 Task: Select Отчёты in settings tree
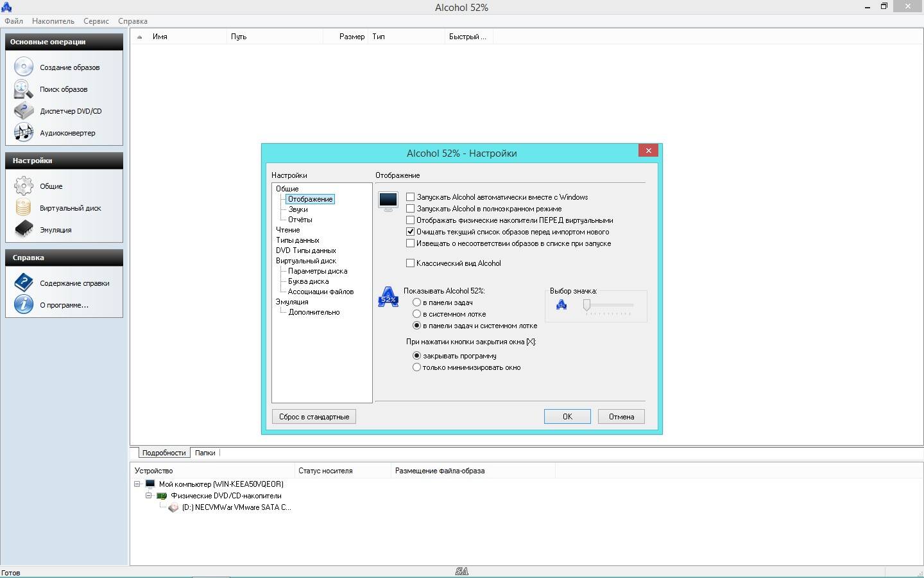point(300,219)
